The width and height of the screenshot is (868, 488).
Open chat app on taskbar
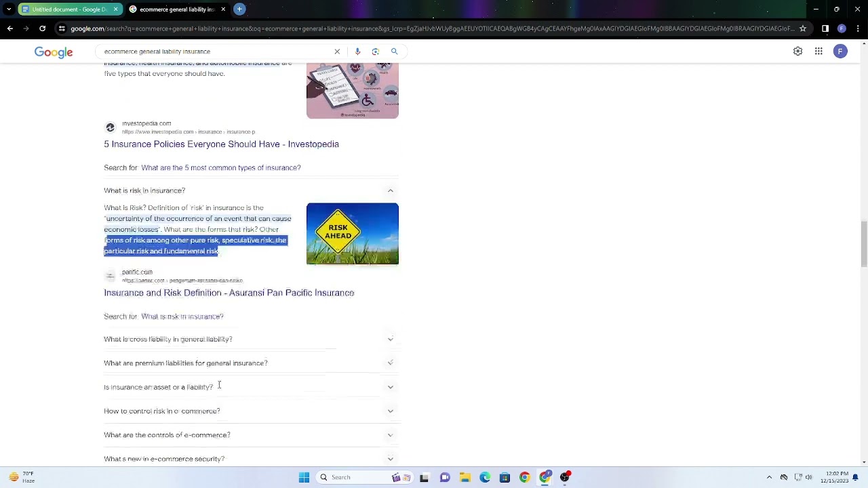pyautogui.click(x=445, y=477)
